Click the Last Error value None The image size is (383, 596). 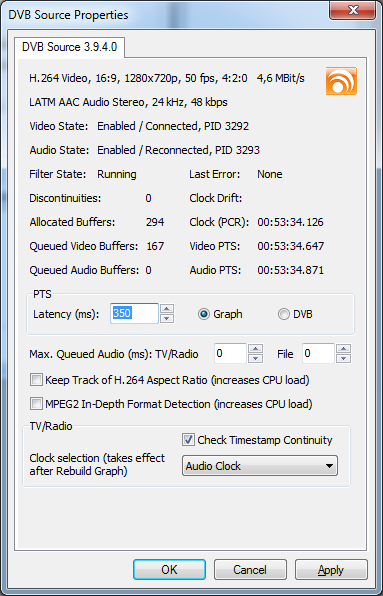pyautogui.click(x=270, y=174)
